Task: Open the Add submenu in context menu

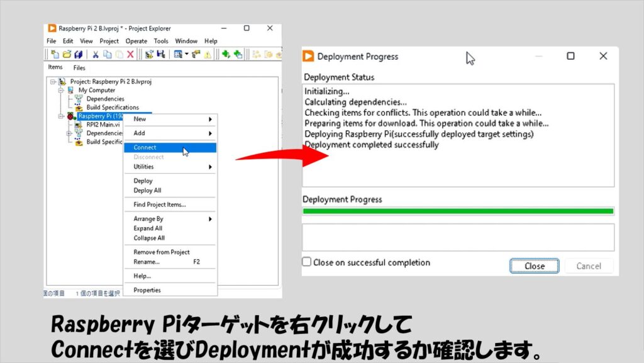Action: 170,133
